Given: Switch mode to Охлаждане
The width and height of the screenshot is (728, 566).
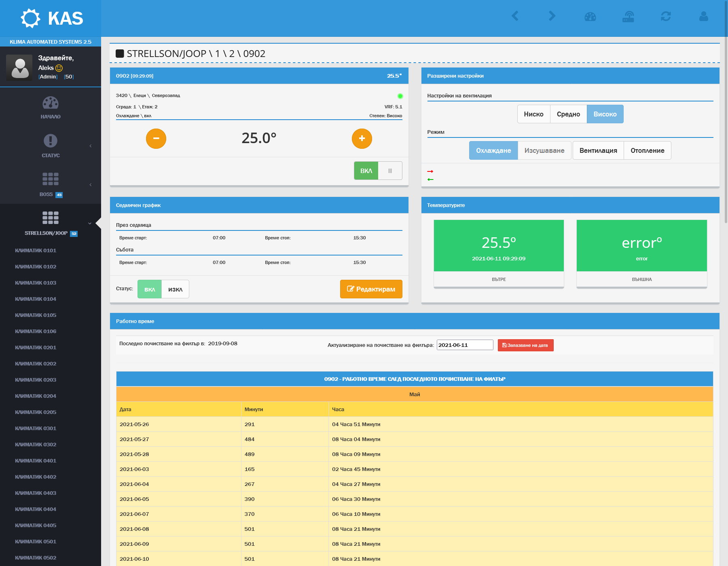Looking at the screenshot, I should coord(493,150).
